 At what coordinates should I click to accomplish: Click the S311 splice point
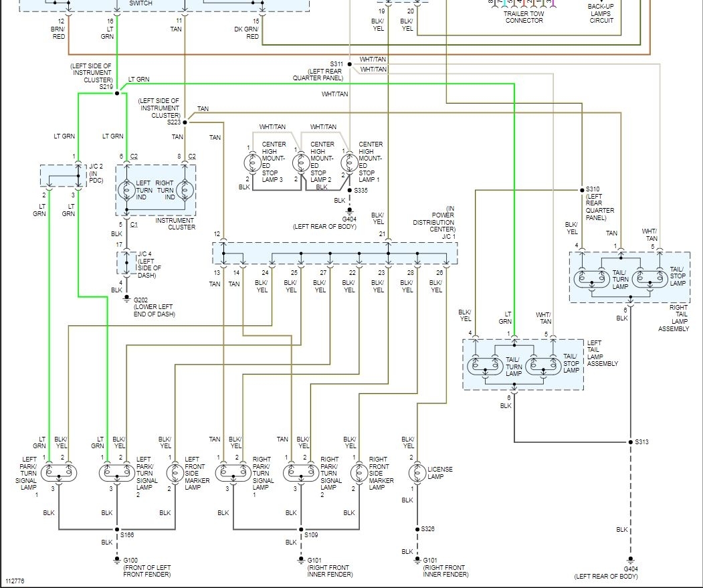point(349,64)
